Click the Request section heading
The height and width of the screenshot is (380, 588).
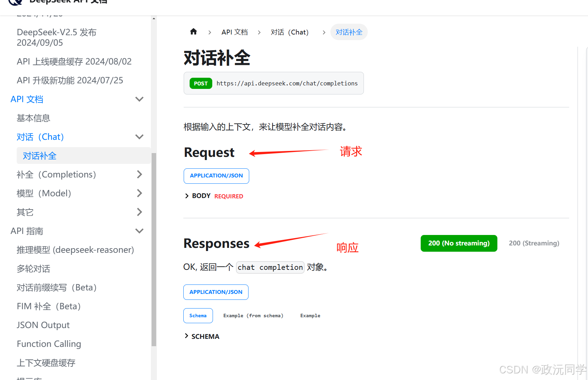coord(209,153)
